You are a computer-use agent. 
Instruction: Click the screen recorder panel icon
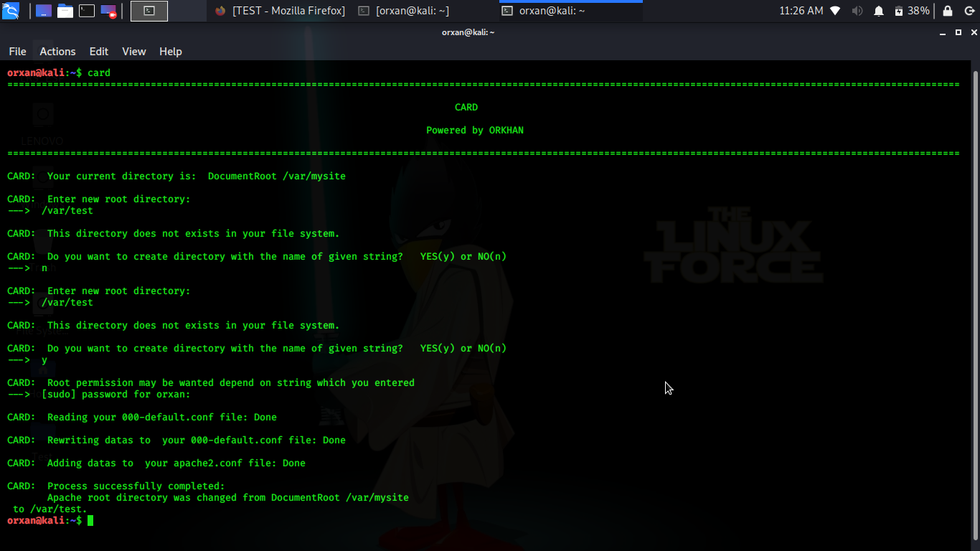(x=108, y=11)
